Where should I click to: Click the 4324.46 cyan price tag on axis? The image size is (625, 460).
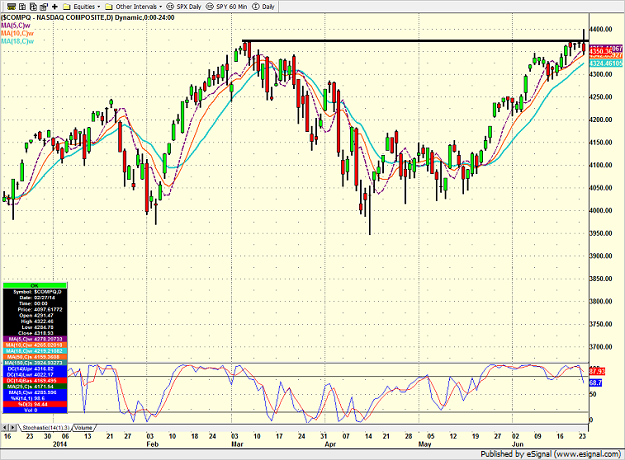point(606,64)
